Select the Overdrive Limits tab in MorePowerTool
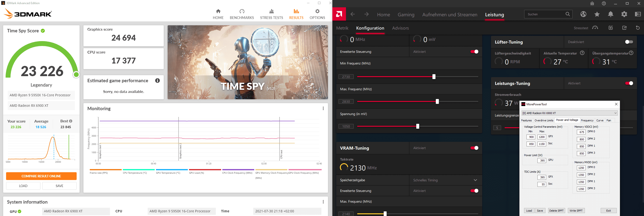The image size is (644, 216). [x=544, y=120]
